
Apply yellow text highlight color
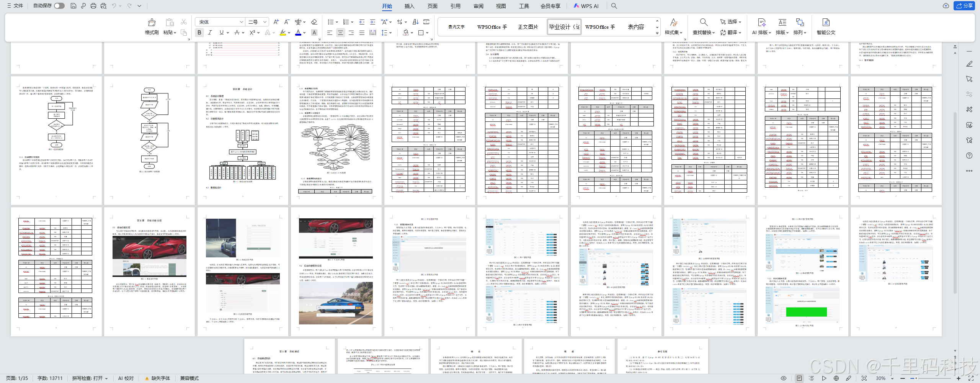coord(283,33)
